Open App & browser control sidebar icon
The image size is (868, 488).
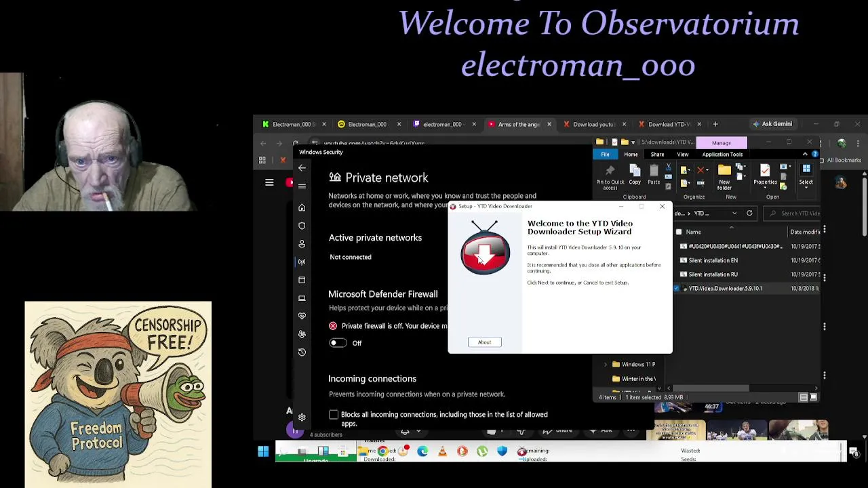(x=302, y=280)
